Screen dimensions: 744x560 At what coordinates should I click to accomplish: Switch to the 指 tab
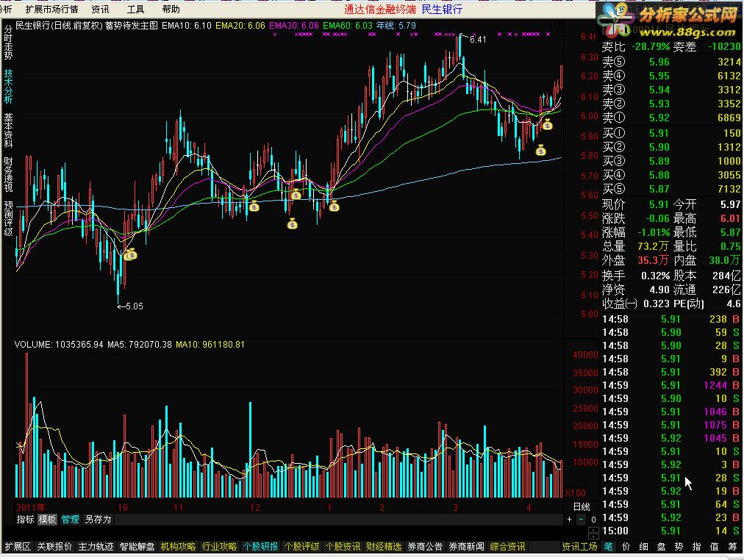click(x=696, y=547)
